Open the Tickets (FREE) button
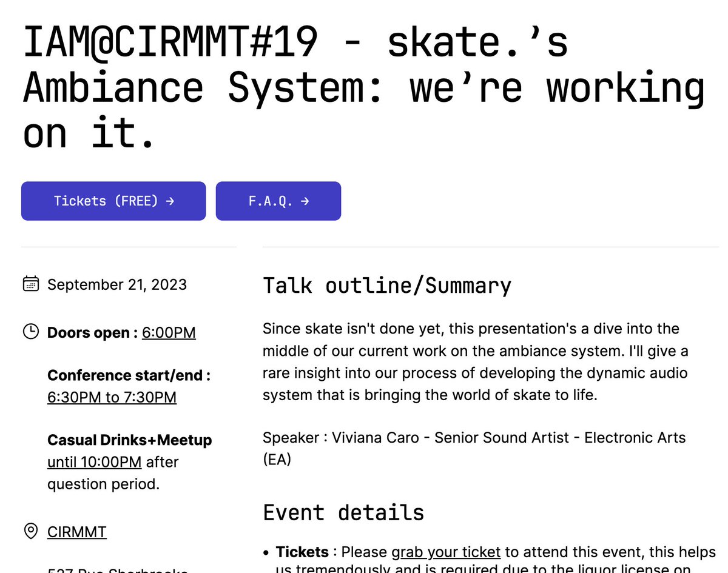The height and width of the screenshot is (573, 728). point(113,201)
